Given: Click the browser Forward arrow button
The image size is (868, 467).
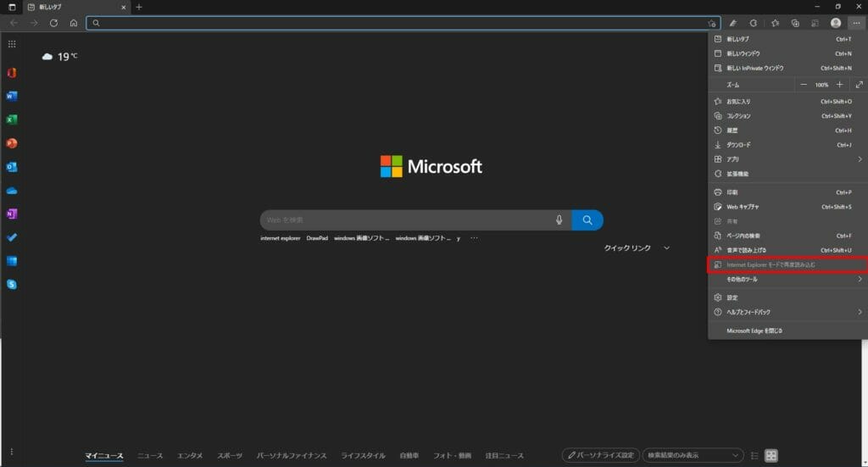Looking at the screenshot, I should click(x=34, y=23).
